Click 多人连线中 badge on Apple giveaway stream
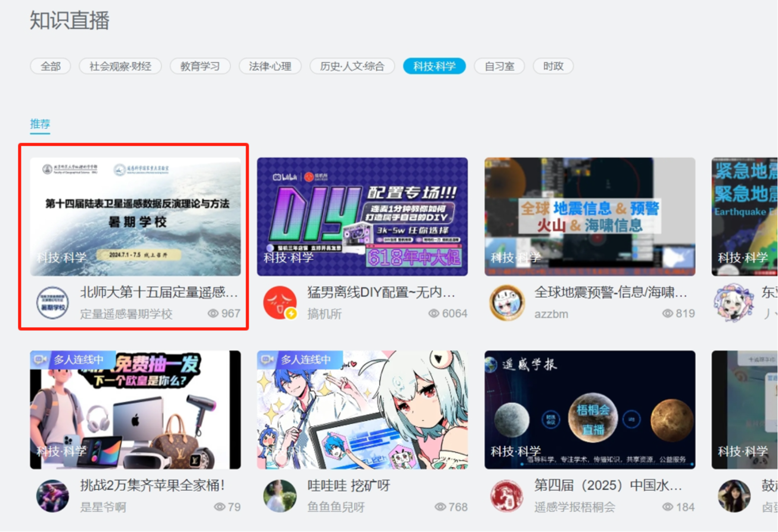The image size is (778, 532). (73, 359)
